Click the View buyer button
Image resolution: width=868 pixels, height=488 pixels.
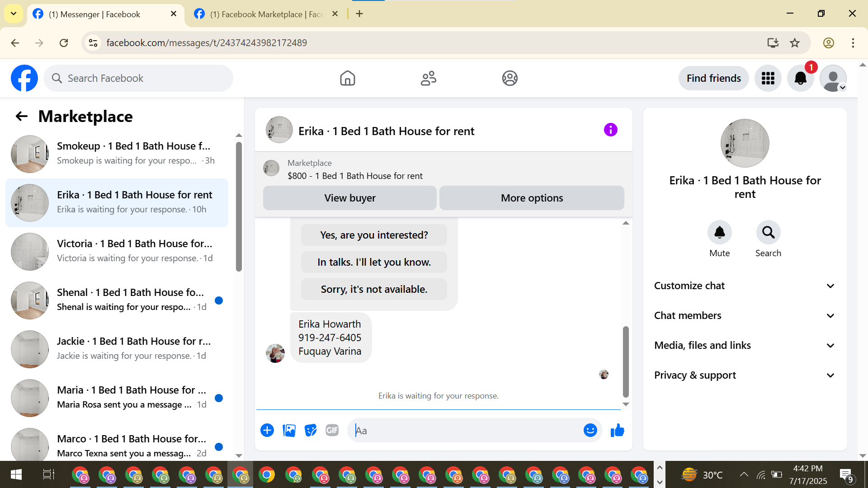[x=349, y=198]
